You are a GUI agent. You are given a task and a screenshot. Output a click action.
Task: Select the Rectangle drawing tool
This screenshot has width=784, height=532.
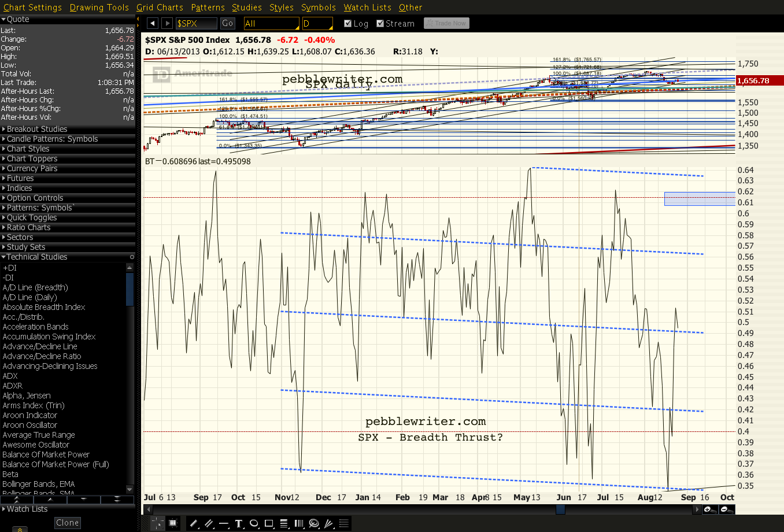[269, 523]
